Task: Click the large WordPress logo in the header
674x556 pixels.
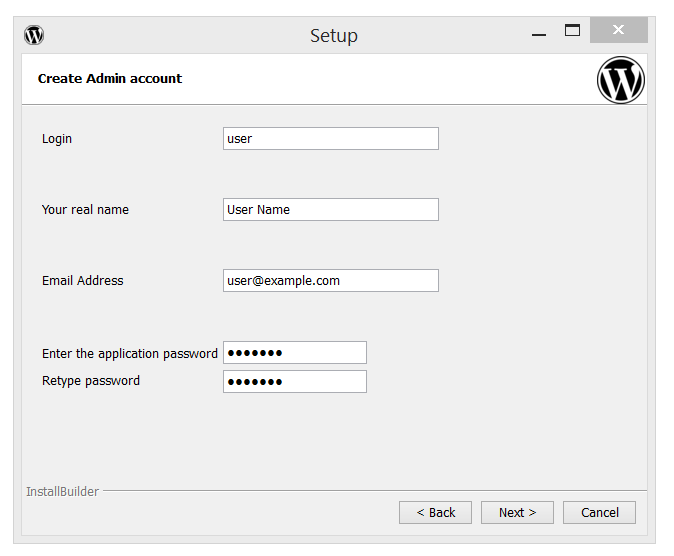Action: click(x=620, y=80)
